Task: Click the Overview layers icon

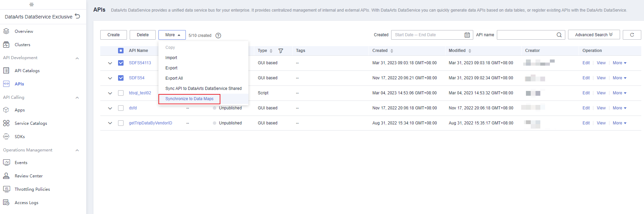Action: point(6,31)
